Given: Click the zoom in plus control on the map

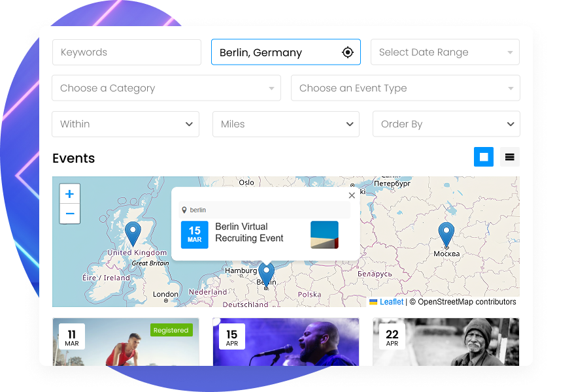Looking at the screenshot, I should click(69, 193).
